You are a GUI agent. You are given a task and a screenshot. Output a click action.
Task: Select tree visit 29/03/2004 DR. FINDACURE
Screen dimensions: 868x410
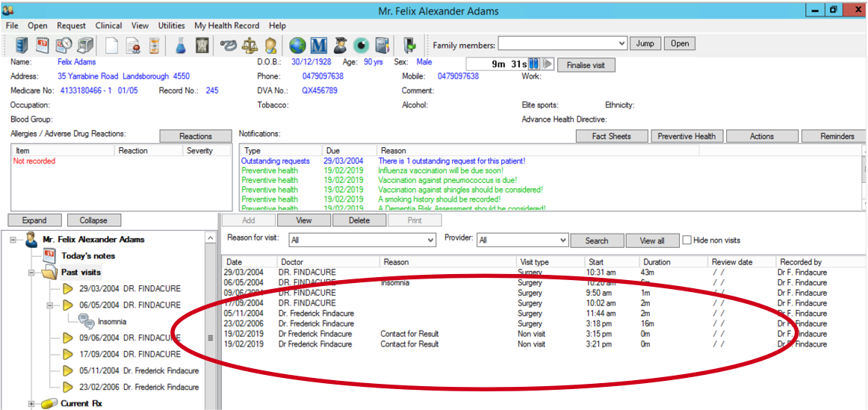click(129, 289)
